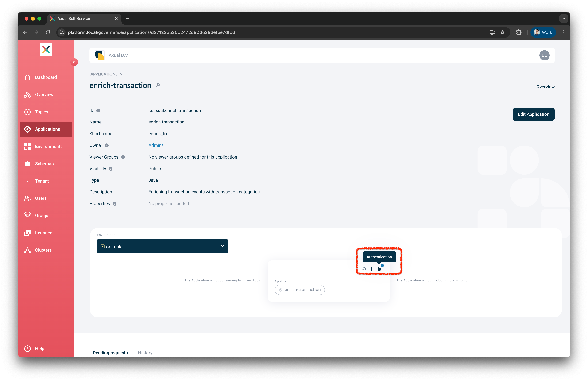Select the Pending requests tab
Screen dimensions: 588x381
pos(110,353)
